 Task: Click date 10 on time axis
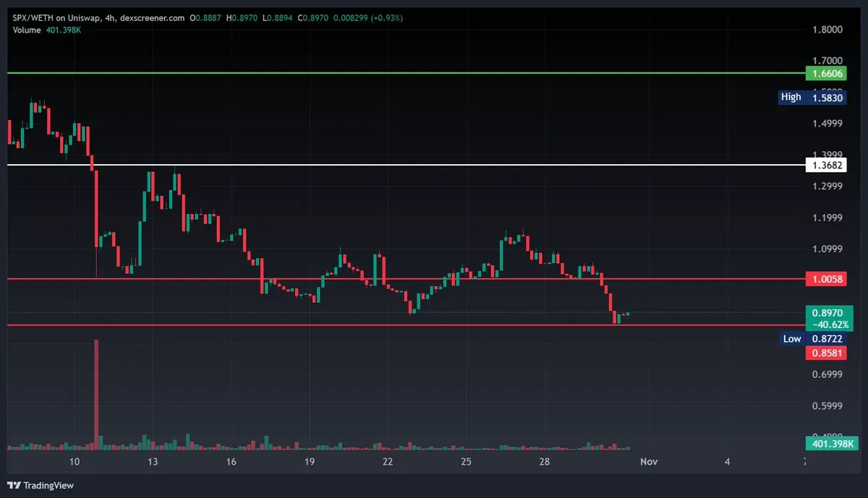[x=74, y=462]
